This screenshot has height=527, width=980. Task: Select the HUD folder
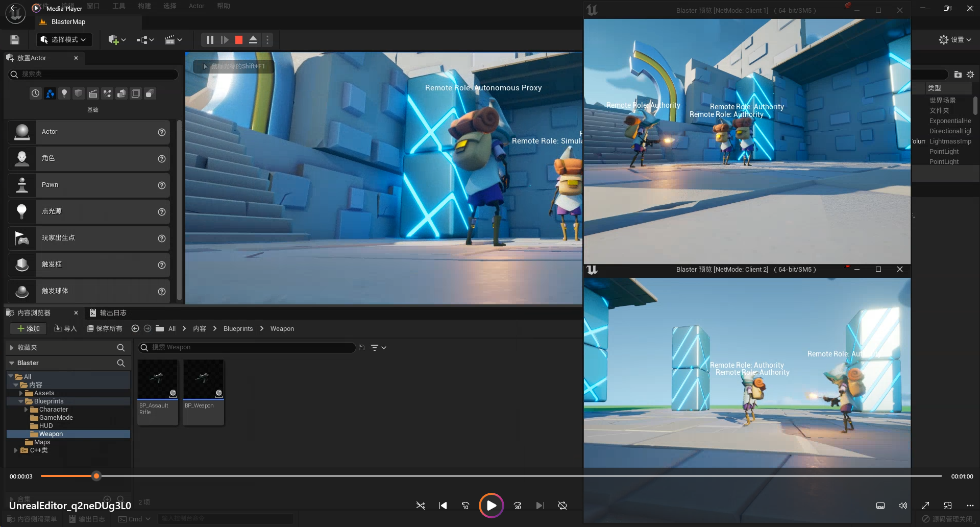point(46,426)
